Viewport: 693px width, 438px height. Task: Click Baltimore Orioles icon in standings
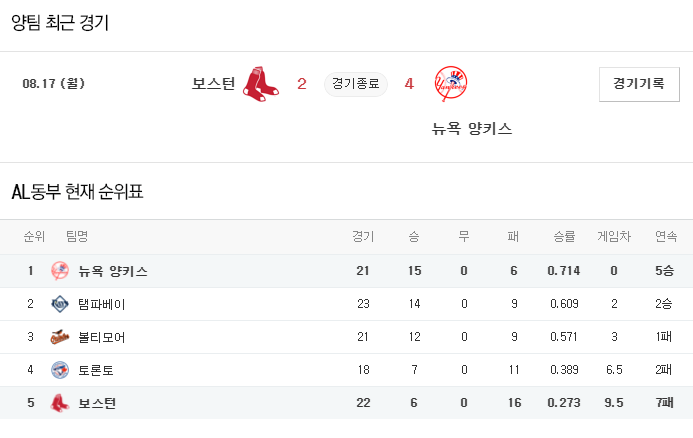coord(60,337)
